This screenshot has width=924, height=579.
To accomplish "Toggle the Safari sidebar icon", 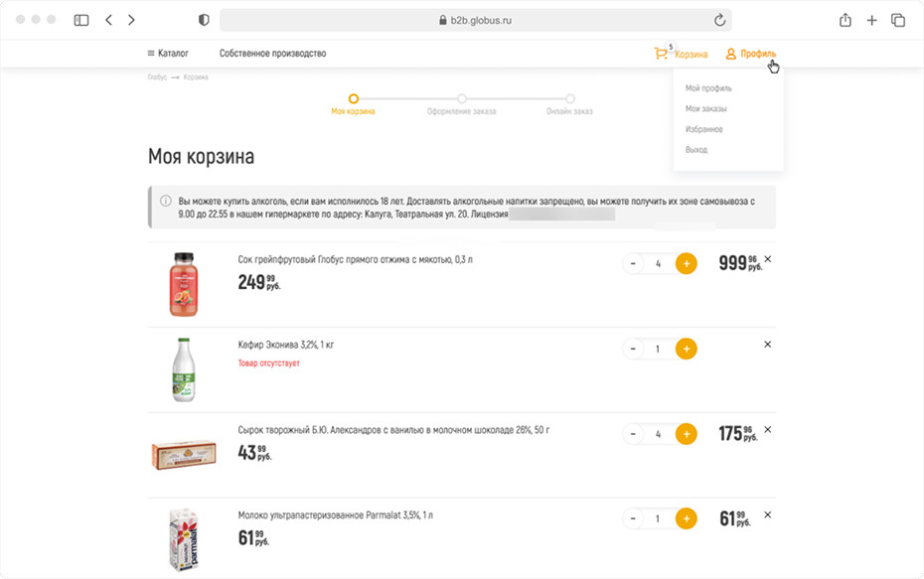I will coord(81,20).
